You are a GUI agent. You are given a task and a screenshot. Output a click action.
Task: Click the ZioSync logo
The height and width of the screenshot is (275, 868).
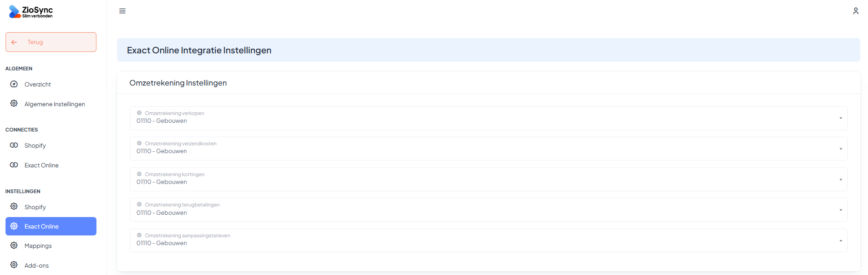[31, 11]
